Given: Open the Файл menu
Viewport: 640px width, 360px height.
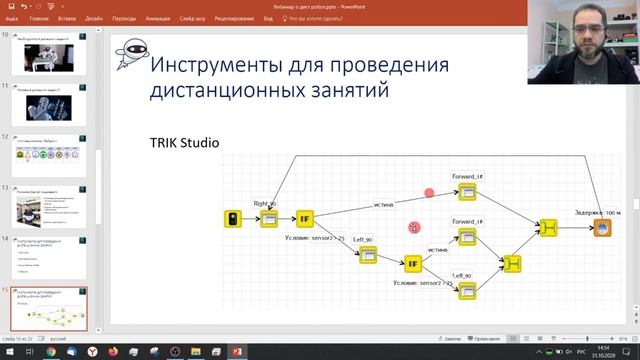Looking at the screenshot, I should point(12,19).
